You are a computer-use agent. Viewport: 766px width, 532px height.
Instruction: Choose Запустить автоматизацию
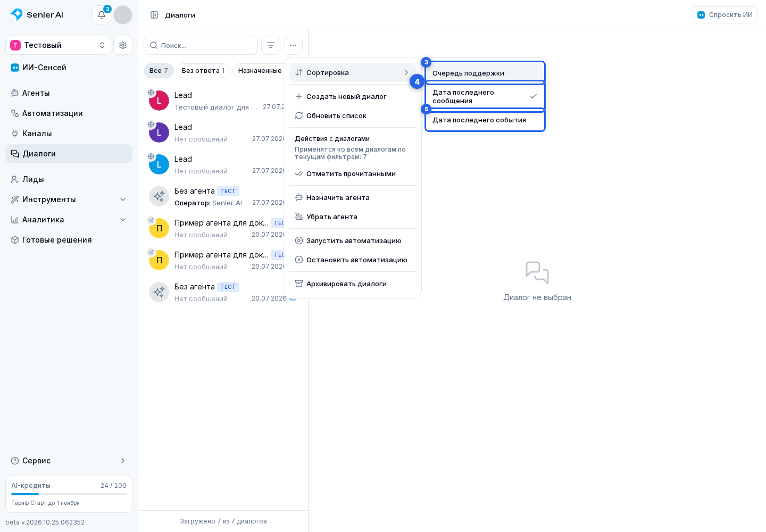tap(353, 240)
